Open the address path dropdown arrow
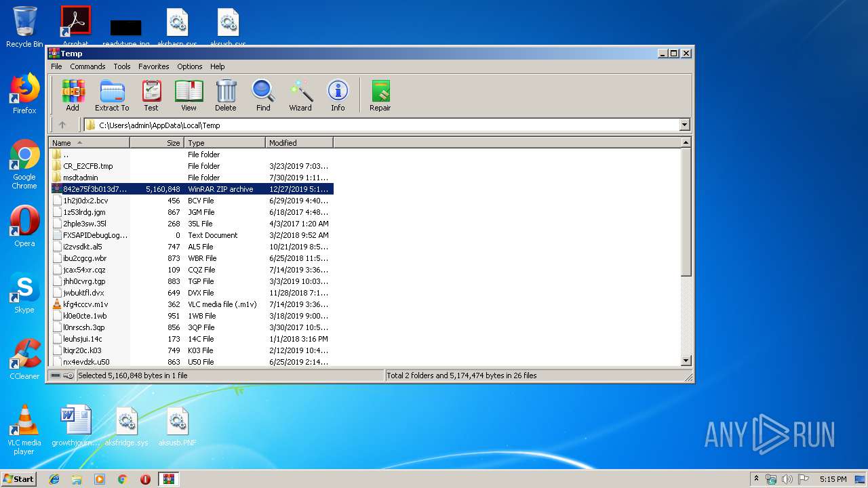 pyautogui.click(x=684, y=125)
